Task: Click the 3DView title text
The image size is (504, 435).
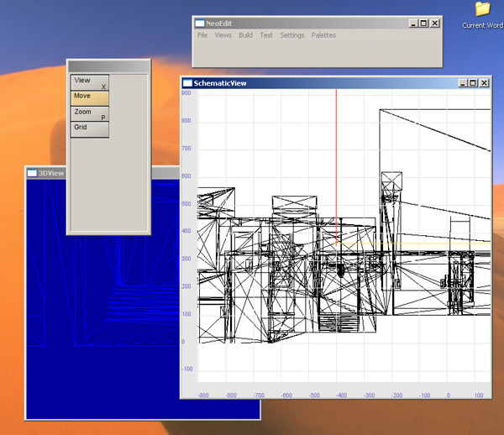Action: 51,173
